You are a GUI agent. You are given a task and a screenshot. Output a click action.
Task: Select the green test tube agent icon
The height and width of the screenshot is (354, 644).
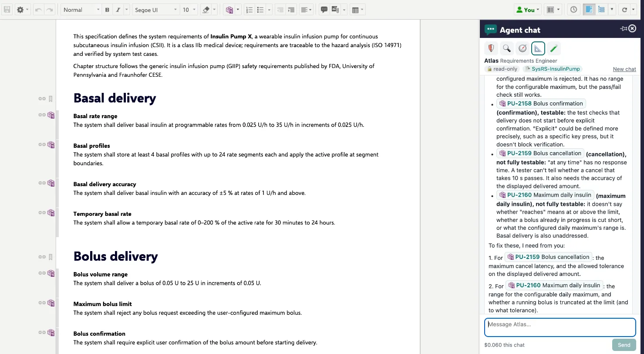[554, 48]
